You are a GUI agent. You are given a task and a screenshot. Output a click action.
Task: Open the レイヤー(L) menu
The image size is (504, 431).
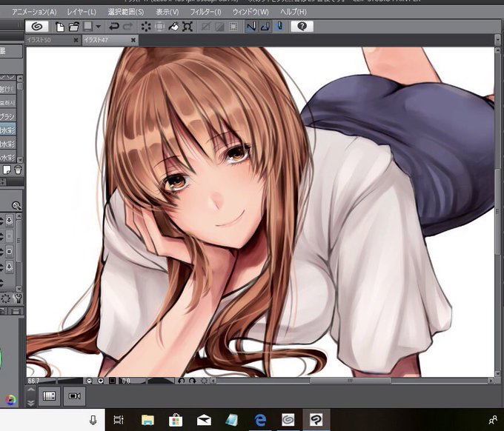[x=82, y=12]
